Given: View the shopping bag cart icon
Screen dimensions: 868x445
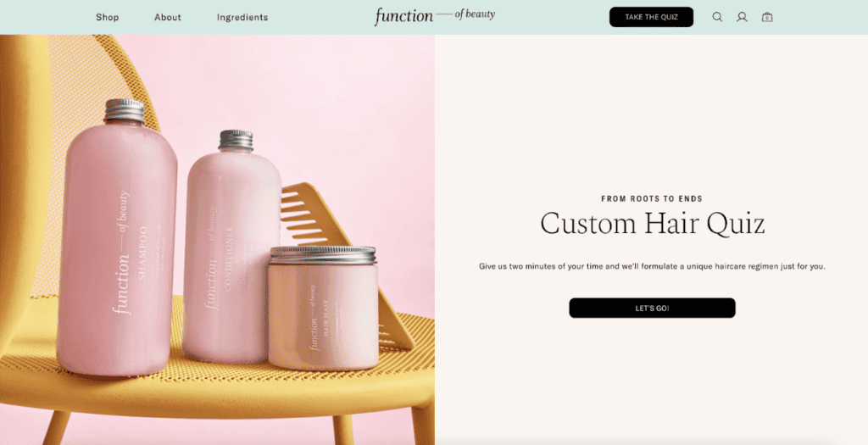Looking at the screenshot, I should coord(766,17).
